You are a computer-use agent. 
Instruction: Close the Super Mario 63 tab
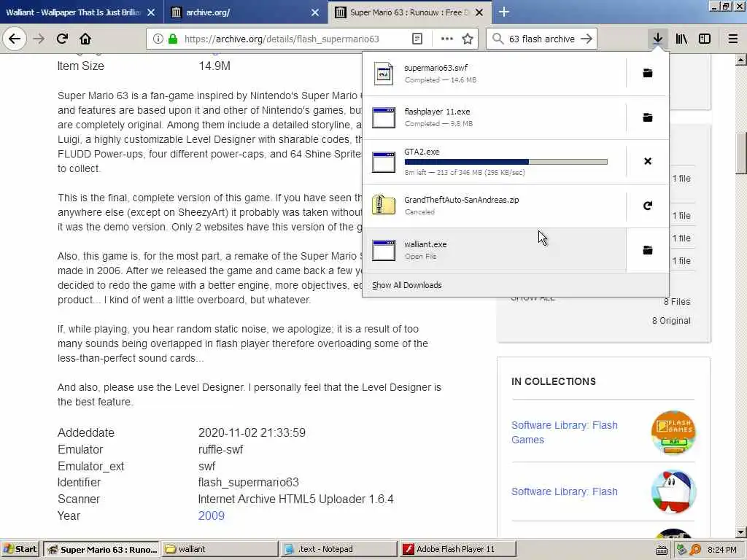tap(479, 12)
